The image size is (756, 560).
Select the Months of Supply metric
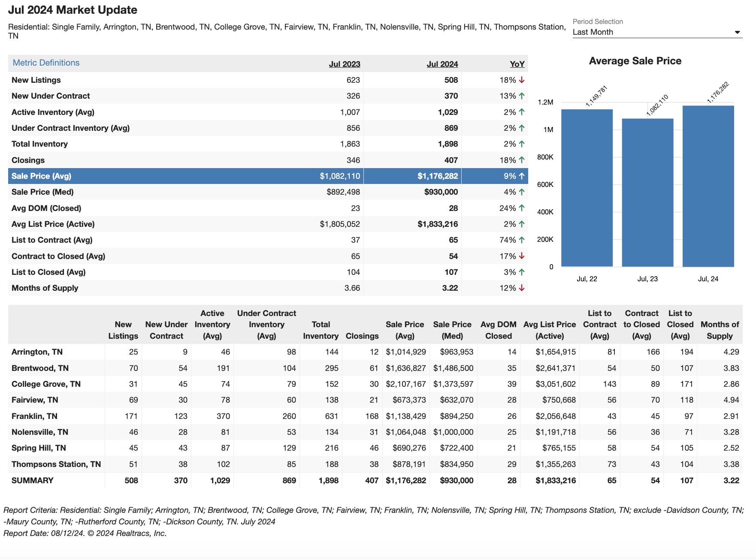pyautogui.click(x=268, y=288)
